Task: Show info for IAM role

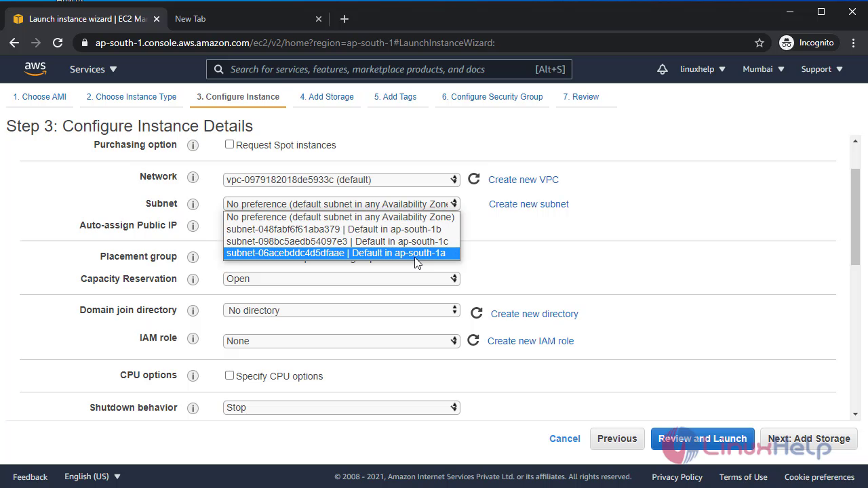Action: point(193,338)
